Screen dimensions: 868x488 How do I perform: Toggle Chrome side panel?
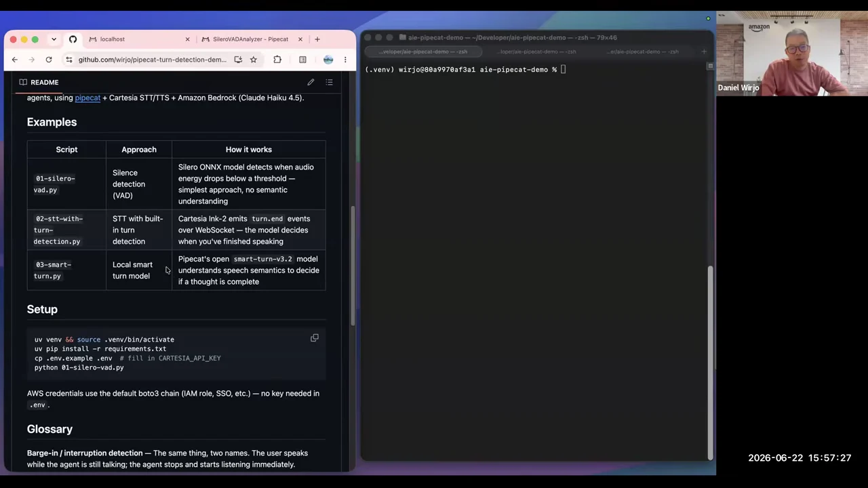point(302,60)
